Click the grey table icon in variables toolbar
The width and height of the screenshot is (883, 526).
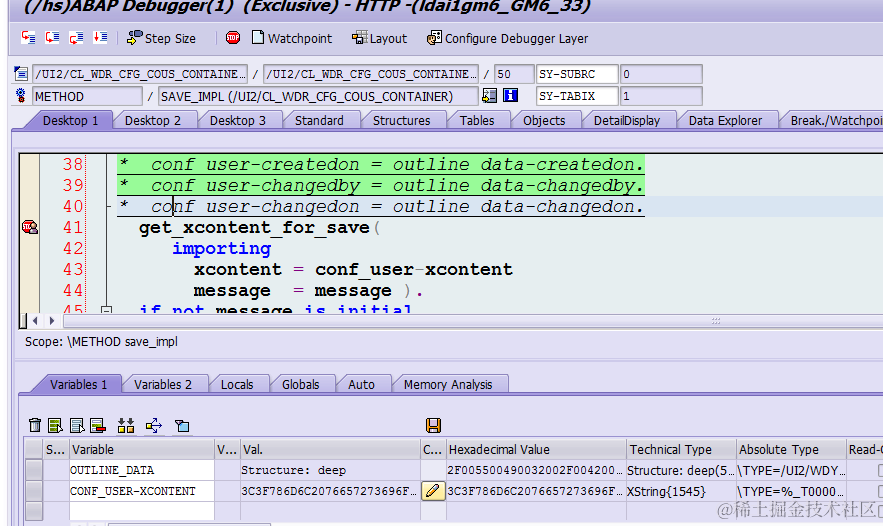[77, 425]
